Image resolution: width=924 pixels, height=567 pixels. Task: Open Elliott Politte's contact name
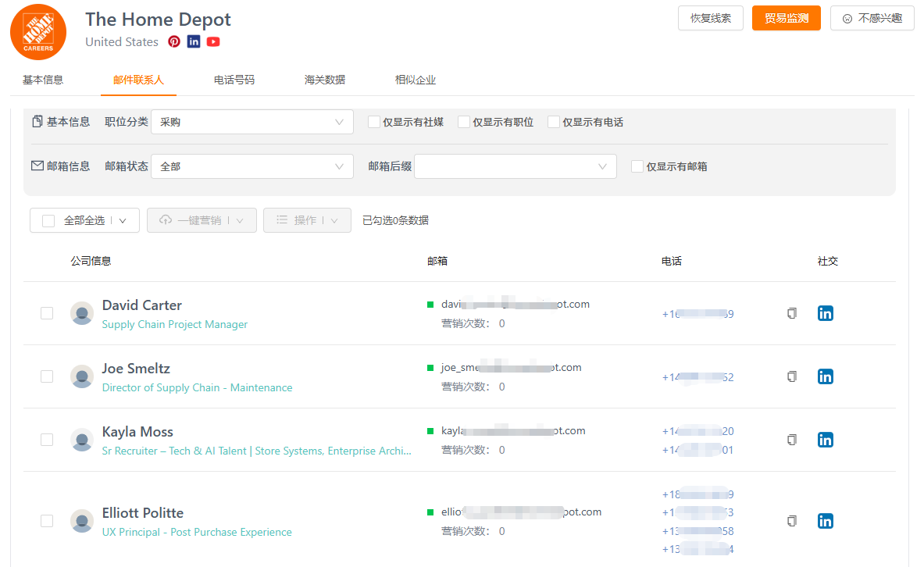(143, 513)
